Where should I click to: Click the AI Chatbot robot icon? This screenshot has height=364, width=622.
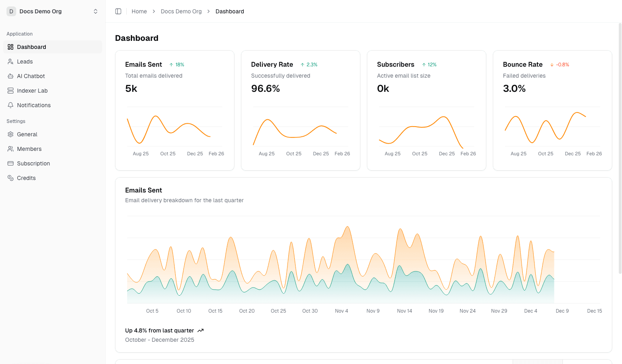[11, 76]
